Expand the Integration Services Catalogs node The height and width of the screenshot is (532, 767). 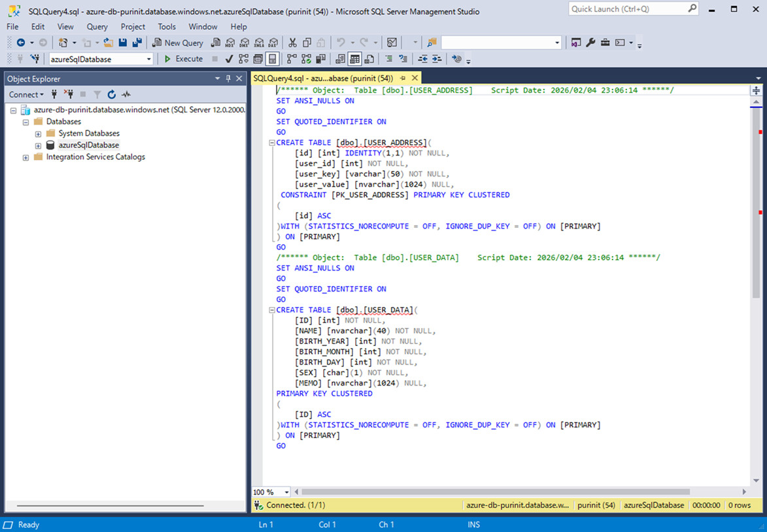(x=26, y=157)
